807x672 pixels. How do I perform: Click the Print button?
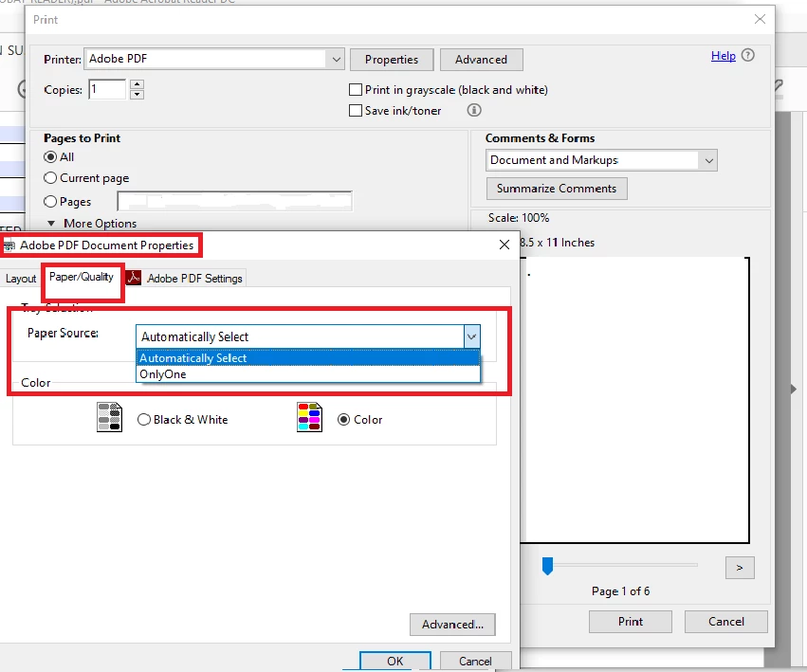tap(631, 622)
